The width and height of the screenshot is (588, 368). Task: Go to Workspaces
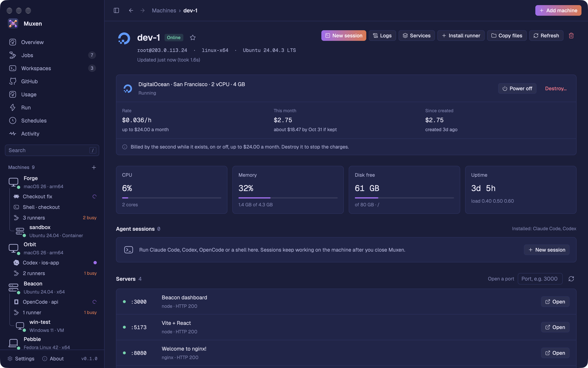(x=52, y=68)
